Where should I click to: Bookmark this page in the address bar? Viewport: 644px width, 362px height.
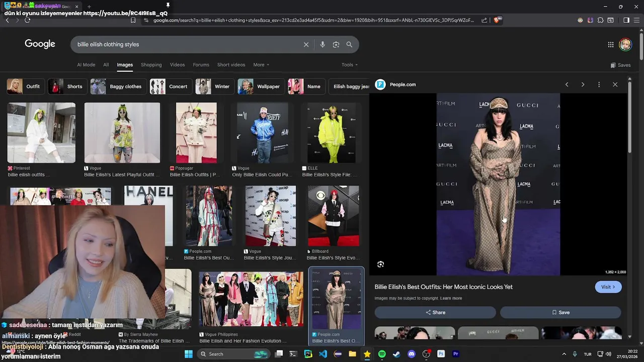coord(133,20)
